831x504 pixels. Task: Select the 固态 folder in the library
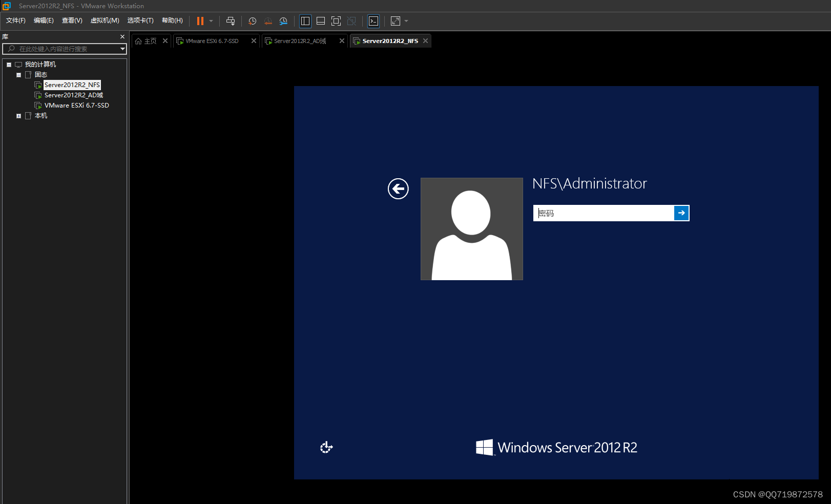(41, 75)
